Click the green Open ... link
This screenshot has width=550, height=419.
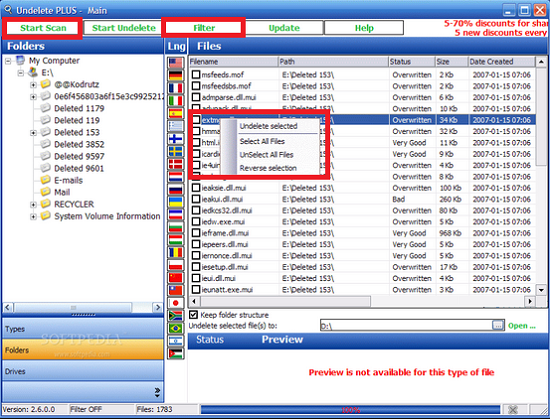522,326
